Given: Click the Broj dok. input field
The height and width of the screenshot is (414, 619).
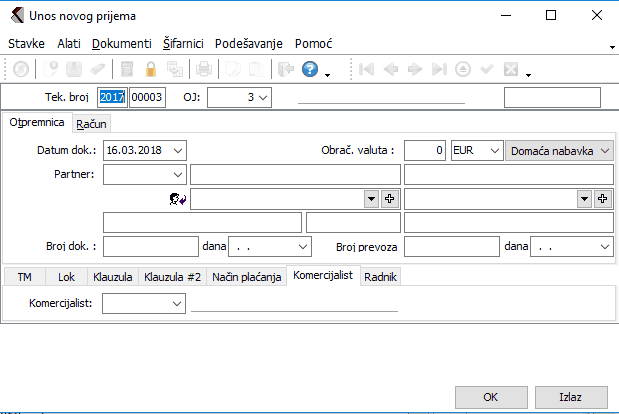Looking at the screenshot, I should pyautogui.click(x=150, y=245).
